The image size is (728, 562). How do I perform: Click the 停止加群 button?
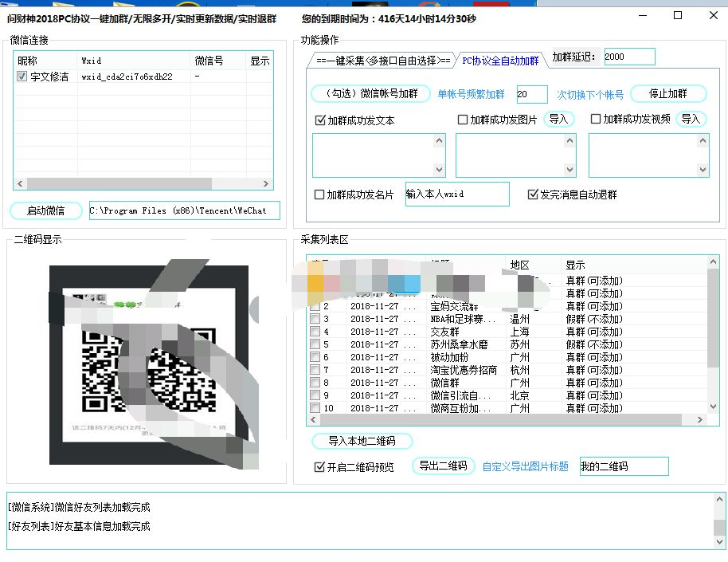(668, 93)
